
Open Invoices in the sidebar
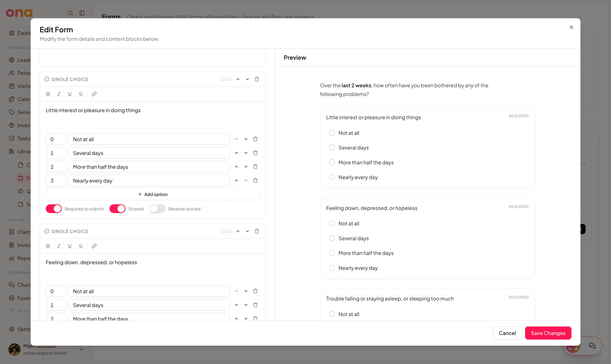pyautogui.click(x=20, y=245)
